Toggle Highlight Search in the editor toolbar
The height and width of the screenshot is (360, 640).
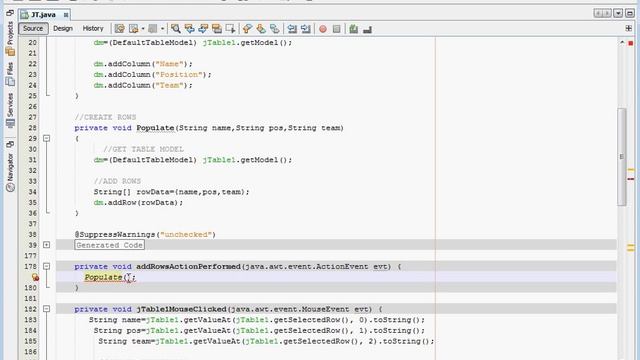(x=217, y=29)
